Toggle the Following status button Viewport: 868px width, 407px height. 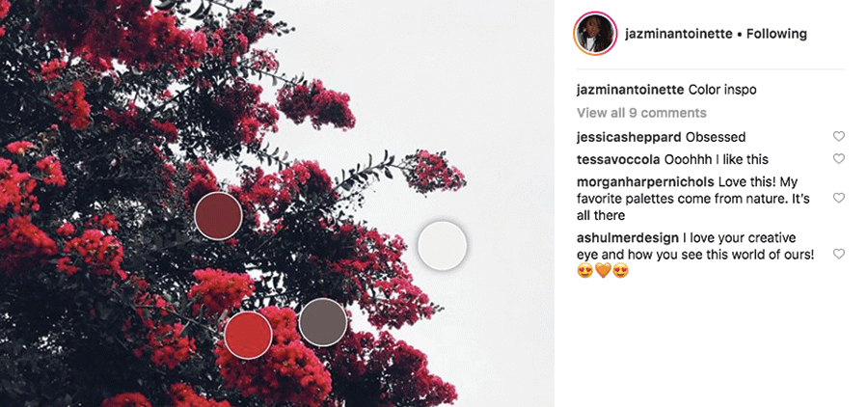click(x=776, y=34)
